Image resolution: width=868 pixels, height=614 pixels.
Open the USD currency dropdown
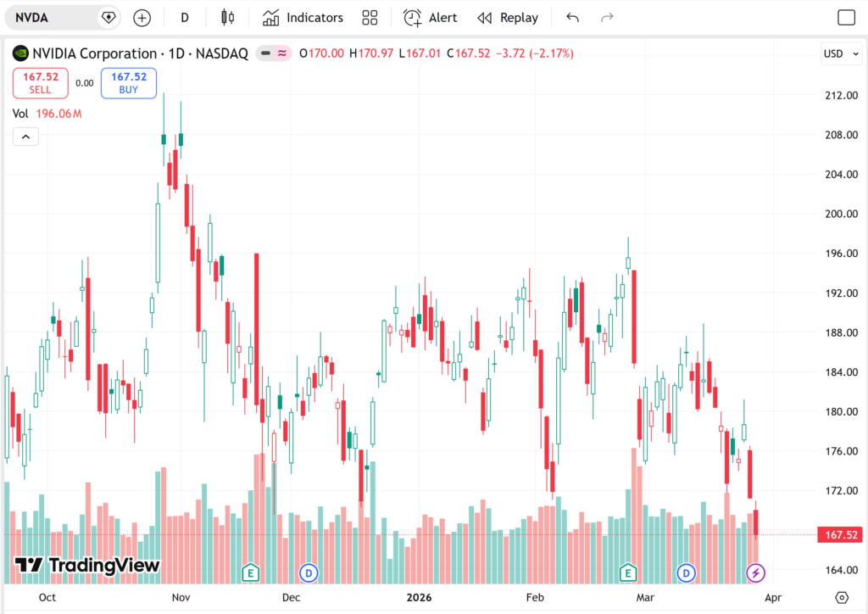tap(839, 53)
